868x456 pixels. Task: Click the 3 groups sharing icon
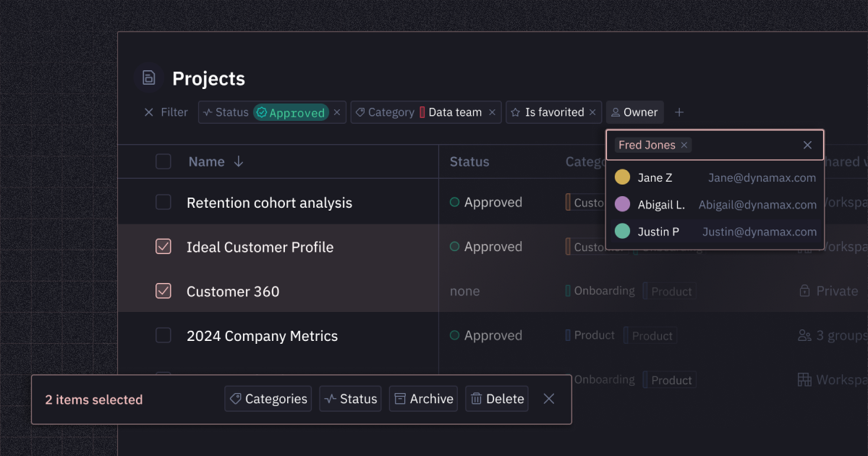pos(804,336)
